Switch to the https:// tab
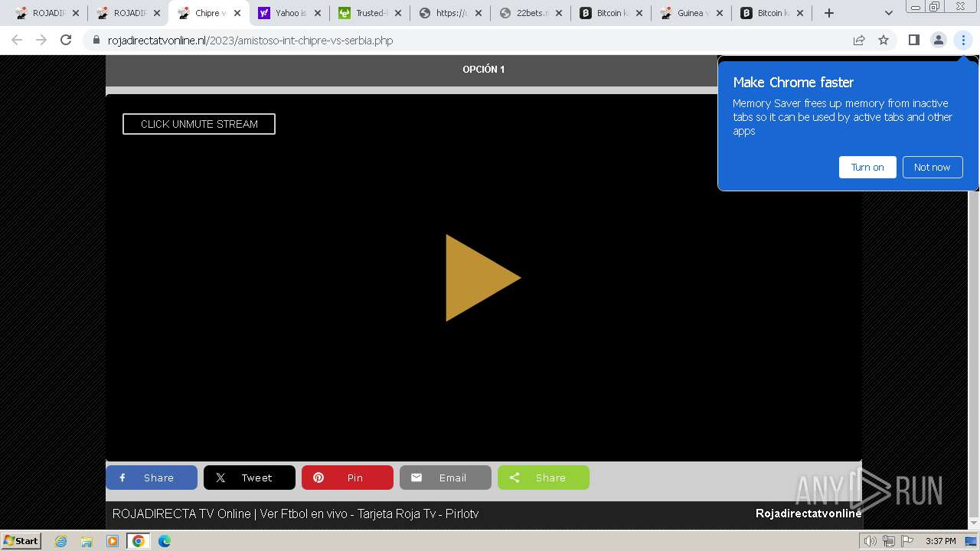 450,13
